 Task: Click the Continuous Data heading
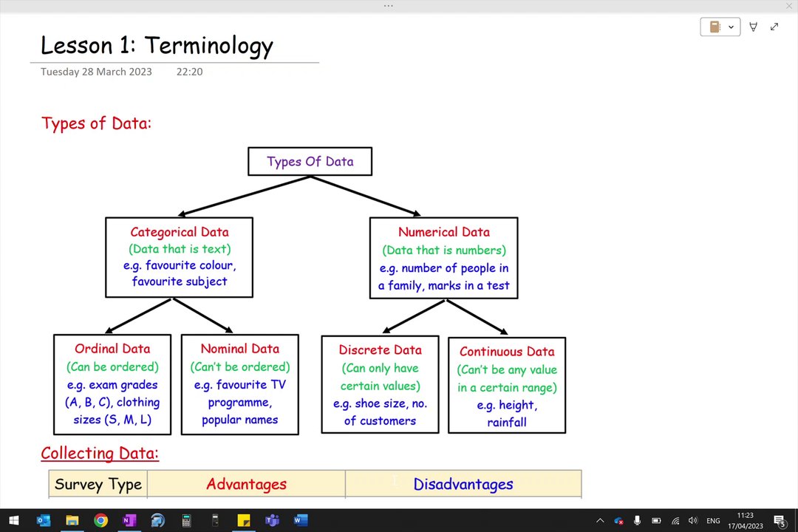tap(507, 351)
